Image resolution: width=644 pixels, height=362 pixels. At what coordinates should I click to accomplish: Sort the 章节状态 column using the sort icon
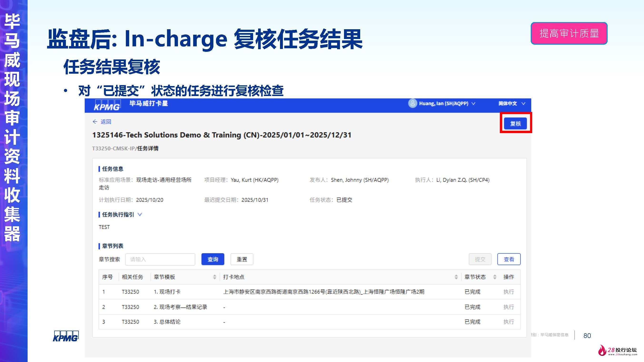click(x=495, y=277)
